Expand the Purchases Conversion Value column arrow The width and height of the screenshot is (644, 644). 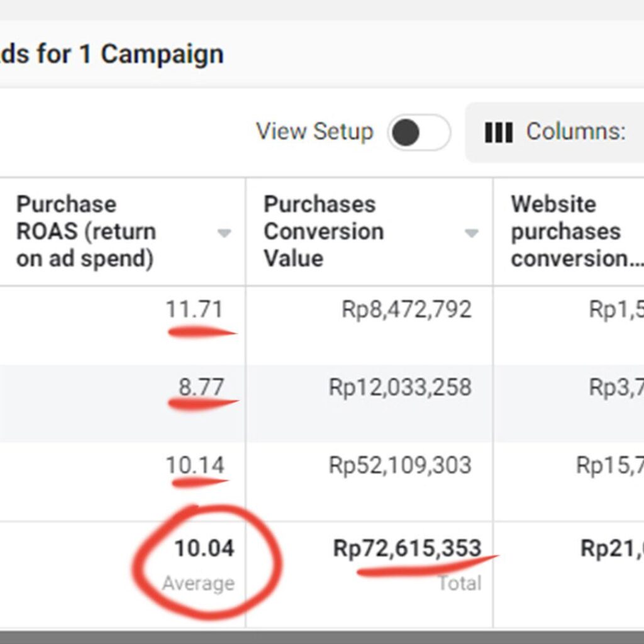[x=471, y=234]
